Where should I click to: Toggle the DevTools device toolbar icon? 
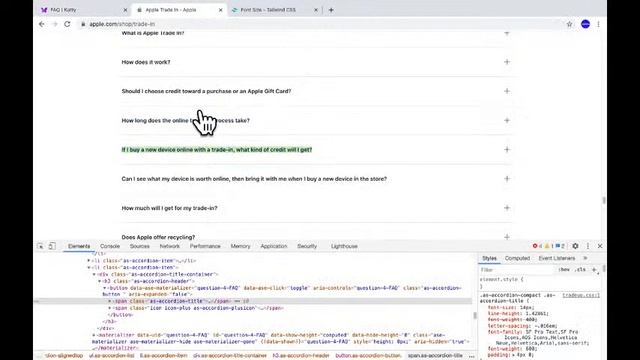pos(52,246)
